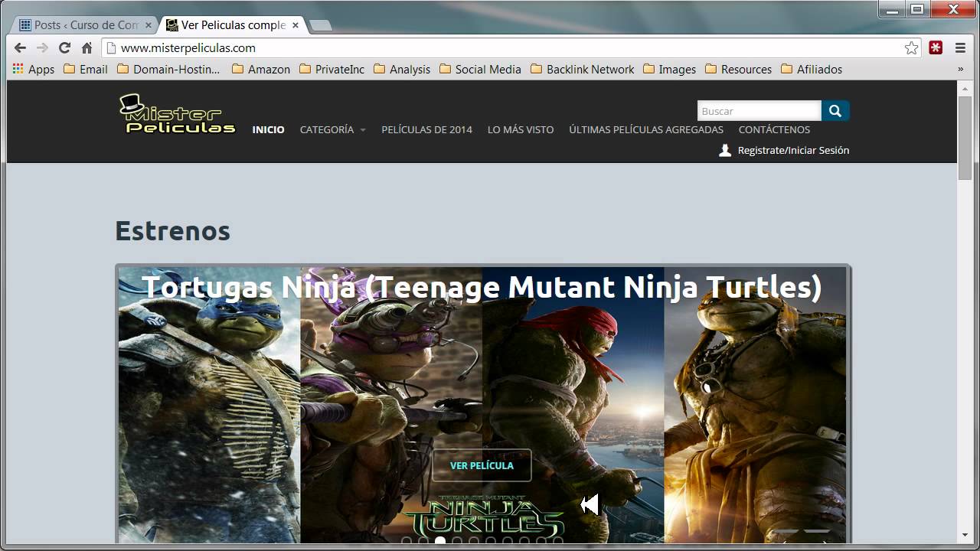980x551 pixels.
Task: Click the magnifier search button on site
Action: pyautogui.click(x=835, y=111)
